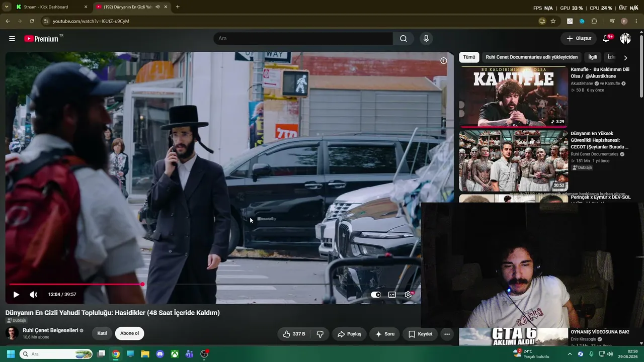This screenshot has height=362, width=644.
Task: Mute the video volume speaker
Action: tap(34, 295)
